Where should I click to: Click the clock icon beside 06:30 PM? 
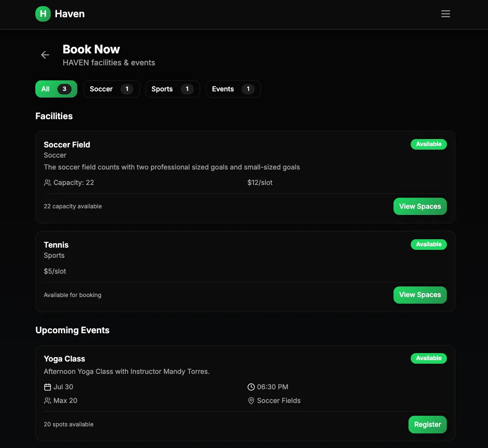coord(251,387)
